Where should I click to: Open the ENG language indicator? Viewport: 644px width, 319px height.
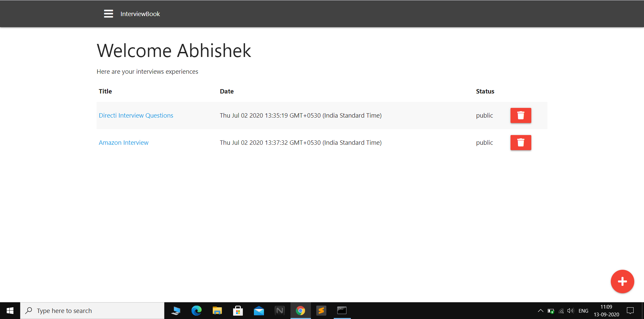tap(583, 311)
